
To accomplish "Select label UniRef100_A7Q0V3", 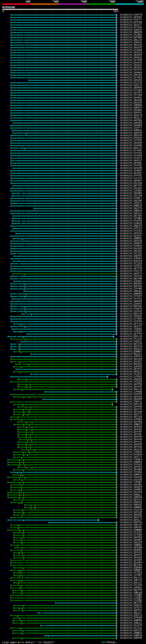I will 131,331.
